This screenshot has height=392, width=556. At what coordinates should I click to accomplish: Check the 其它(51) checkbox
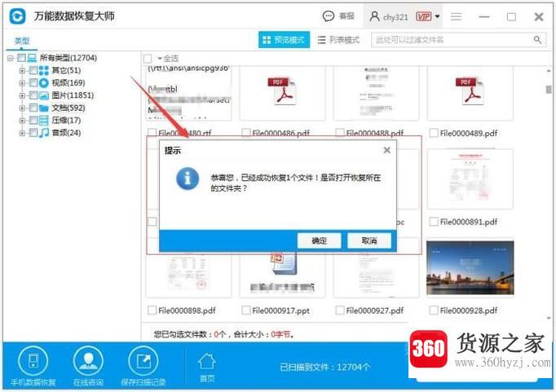pyautogui.click(x=33, y=70)
